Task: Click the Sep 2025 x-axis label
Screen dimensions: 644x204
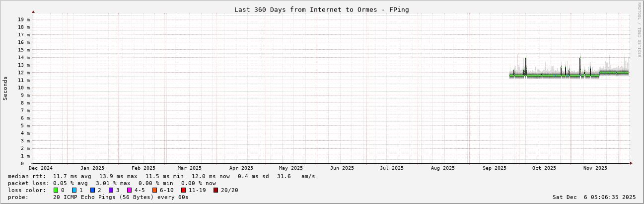Action: 494,168
